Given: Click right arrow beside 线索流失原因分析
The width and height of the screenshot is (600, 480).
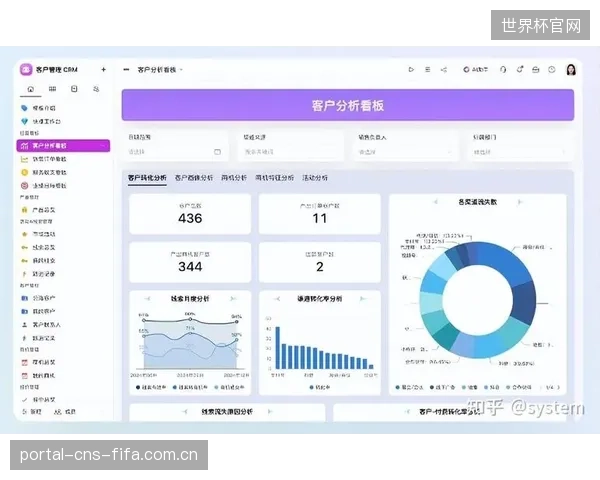Looking at the screenshot, I should coord(269,411).
